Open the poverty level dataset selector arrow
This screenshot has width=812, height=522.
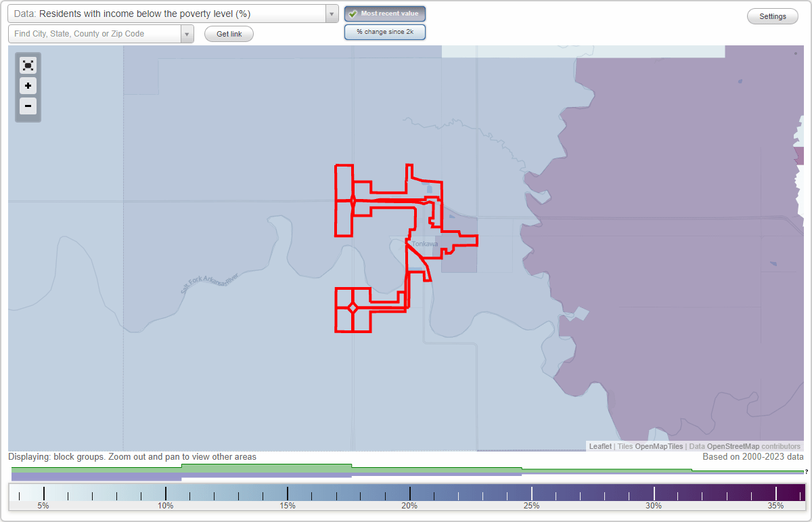pos(330,13)
